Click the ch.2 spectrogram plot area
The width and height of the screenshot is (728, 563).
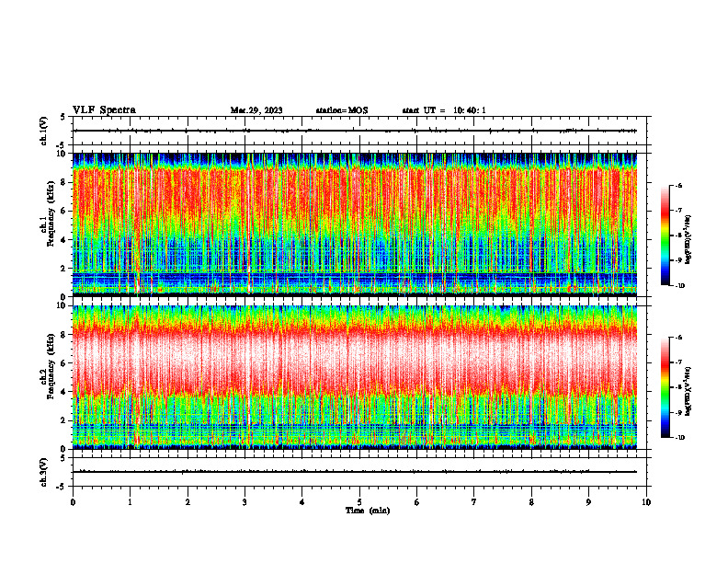pos(355,377)
